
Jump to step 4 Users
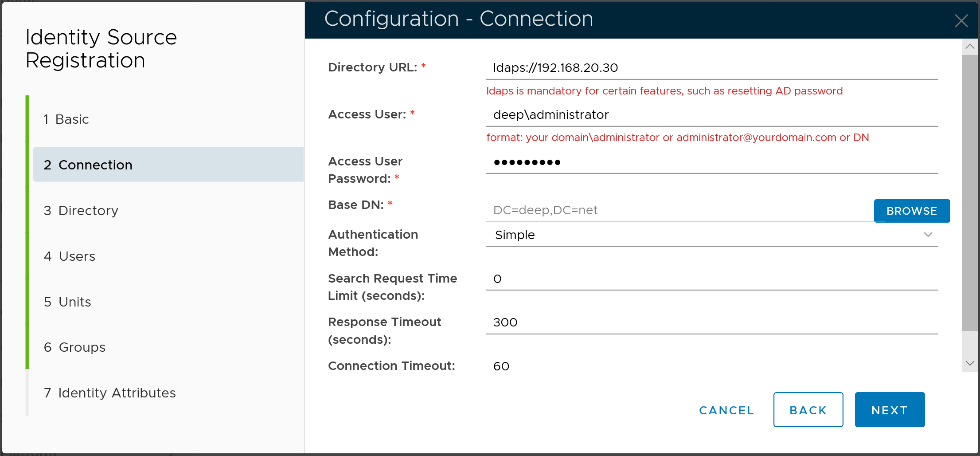point(70,256)
